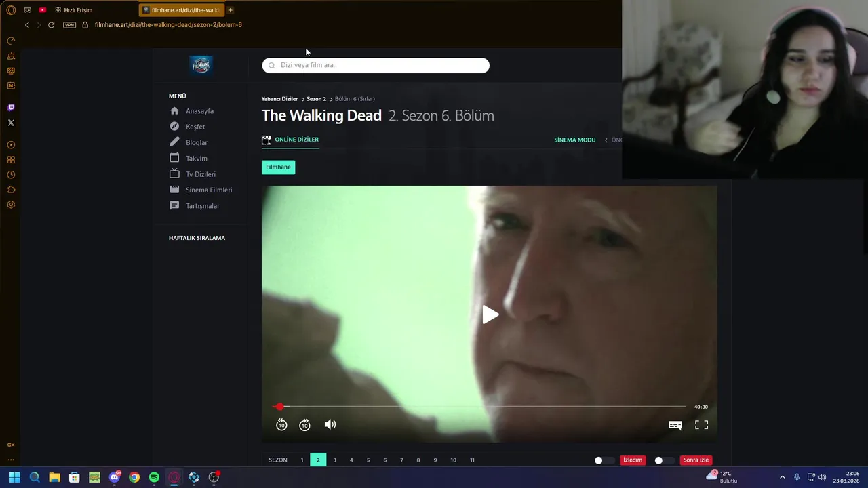The height and width of the screenshot is (488, 868).
Task: Go back with the browser back arrow
Action: point(27,25)
